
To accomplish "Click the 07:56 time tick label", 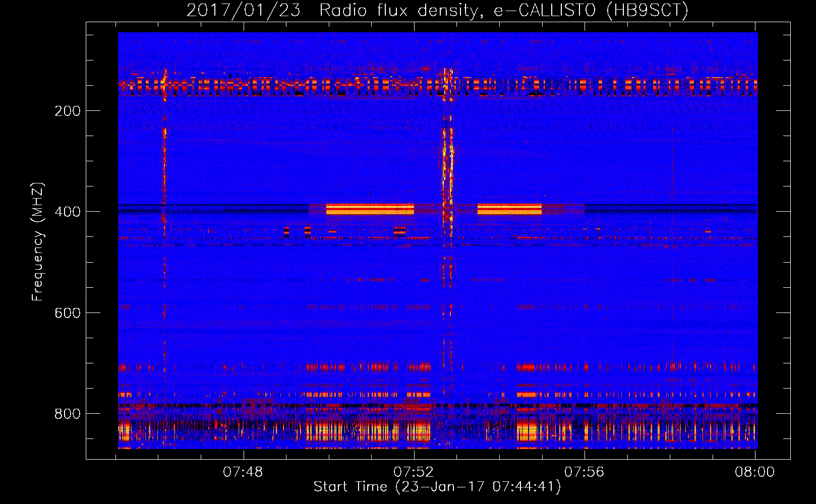I will tap(584, 472).
